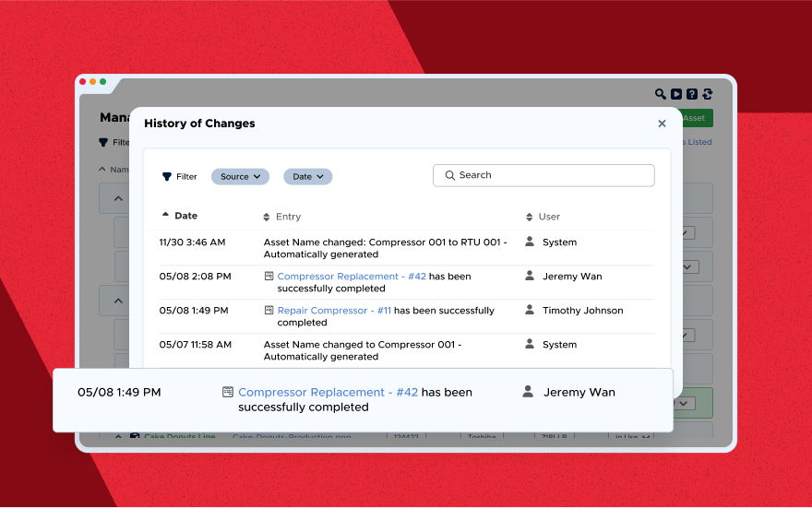Click the user icon next to Timothy Johnson

click(x=530, y=310)
